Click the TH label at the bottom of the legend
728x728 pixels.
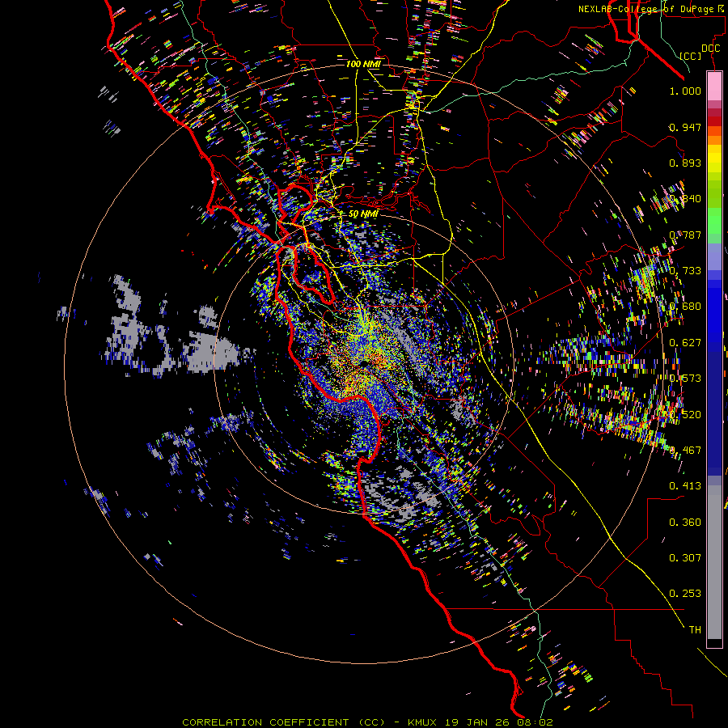[695, 630]
